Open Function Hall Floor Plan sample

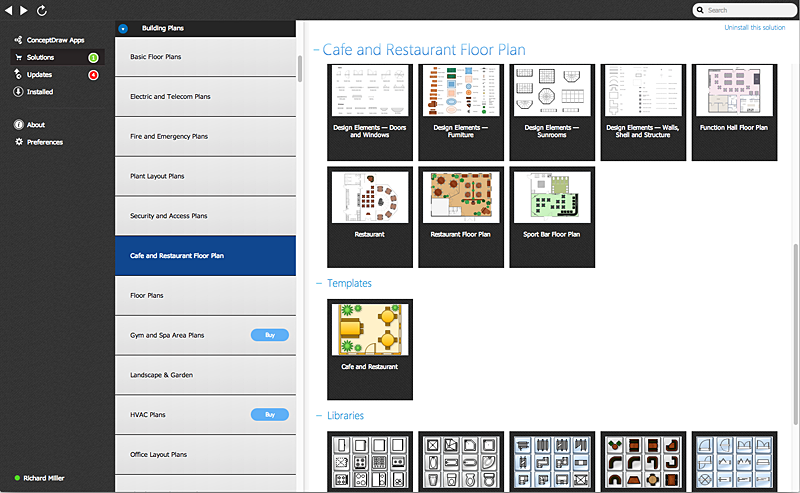(734, 112)
